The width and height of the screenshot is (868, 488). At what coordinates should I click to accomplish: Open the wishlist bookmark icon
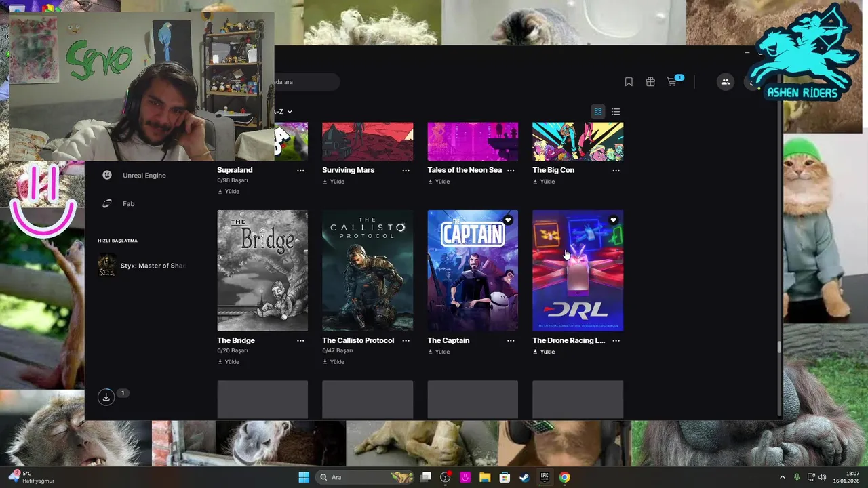point(629,82)
